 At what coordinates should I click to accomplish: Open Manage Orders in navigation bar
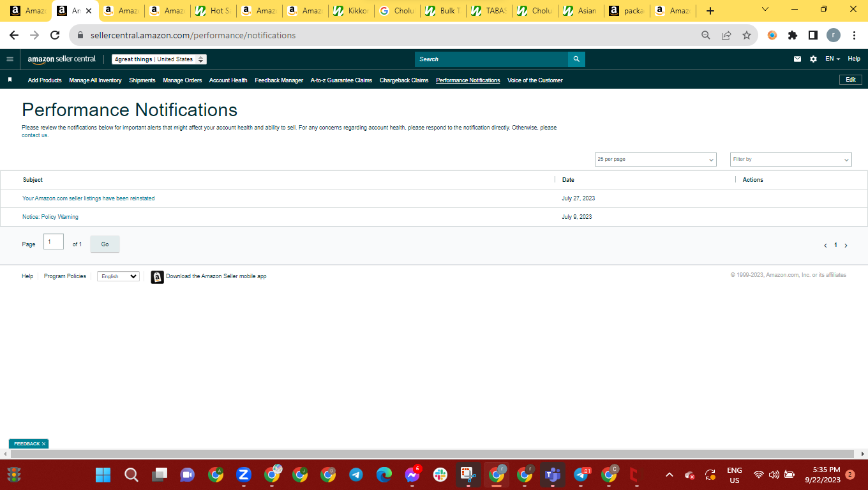[183, 80]
